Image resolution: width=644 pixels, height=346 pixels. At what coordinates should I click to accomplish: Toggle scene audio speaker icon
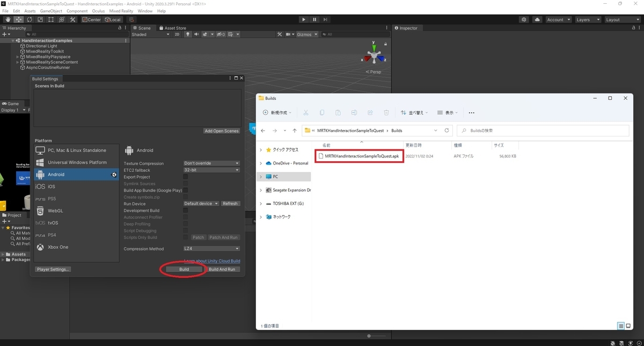(x=196, y=34)
